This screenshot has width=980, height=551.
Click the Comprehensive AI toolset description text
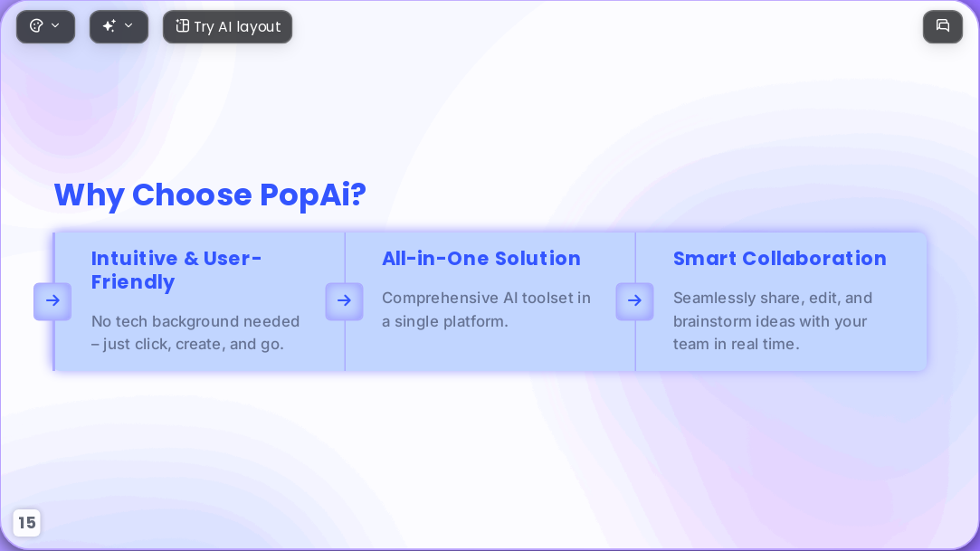(486, 309)
